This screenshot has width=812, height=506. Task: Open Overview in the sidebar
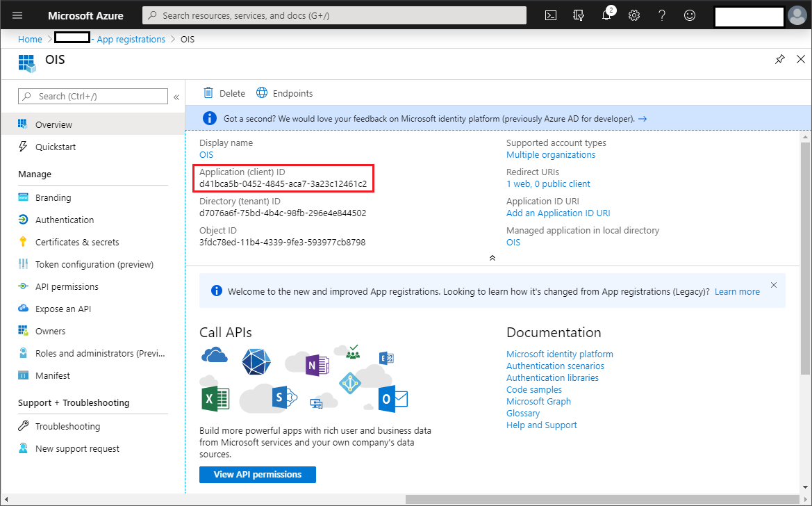(x=92, y=124)
